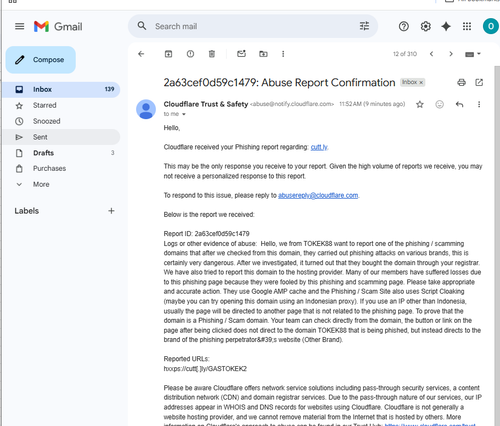The width and height of the screenshot is (500, 426).
Task: Click the email subject heading
Action: tap(279, 82)
